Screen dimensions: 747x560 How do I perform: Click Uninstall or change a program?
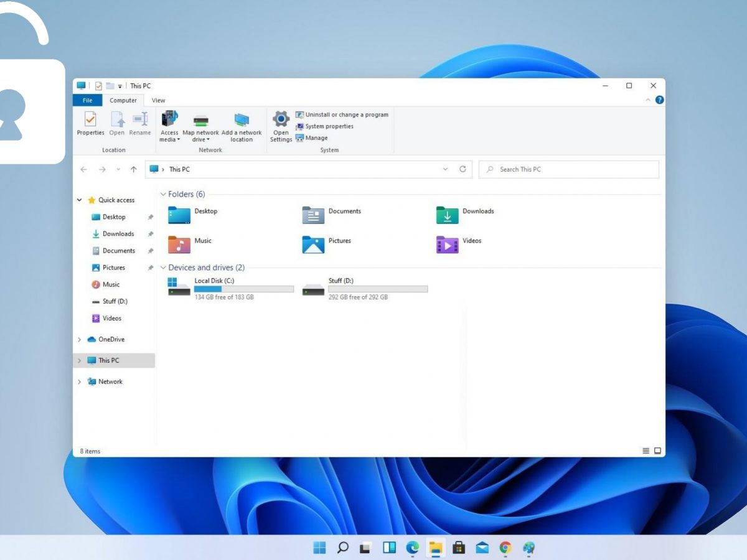point(342,114)
